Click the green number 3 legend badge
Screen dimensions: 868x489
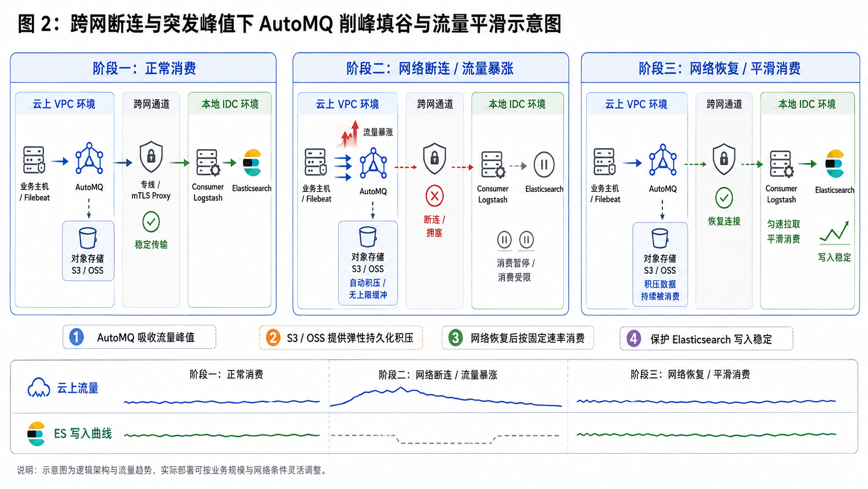point(455,338)
